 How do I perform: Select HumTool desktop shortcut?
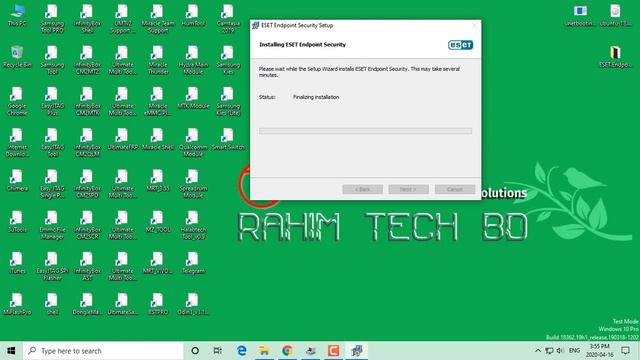click(x=193, y=16)
